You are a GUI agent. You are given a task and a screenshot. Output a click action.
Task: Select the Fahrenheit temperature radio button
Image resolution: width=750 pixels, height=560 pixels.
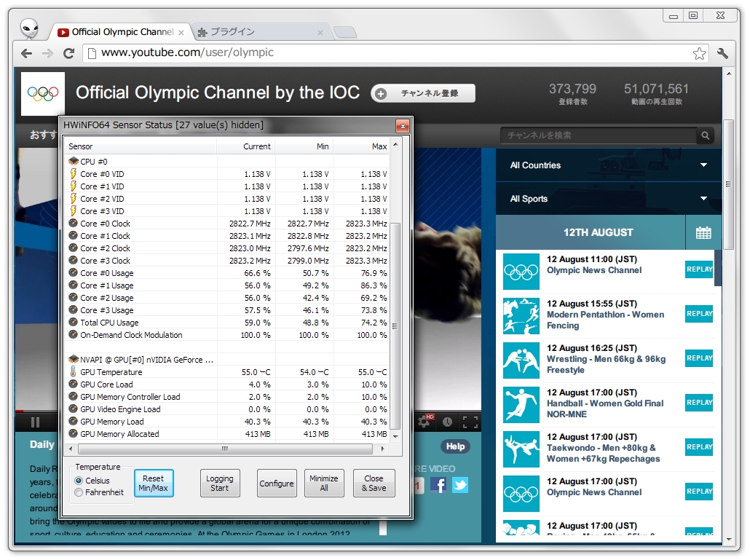click(x=80, y=492)
